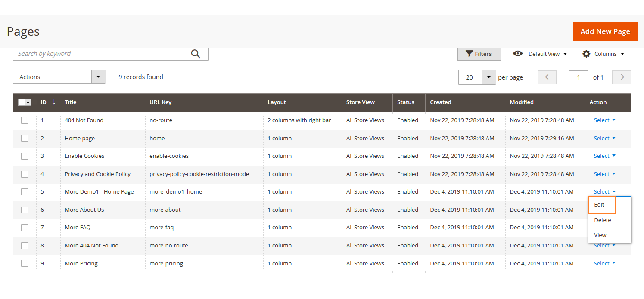Image resolution: width=644 pixels, height=299 pixels.
Task: Click the '2 columns with right bar' cell
Action: pos(299,120)
